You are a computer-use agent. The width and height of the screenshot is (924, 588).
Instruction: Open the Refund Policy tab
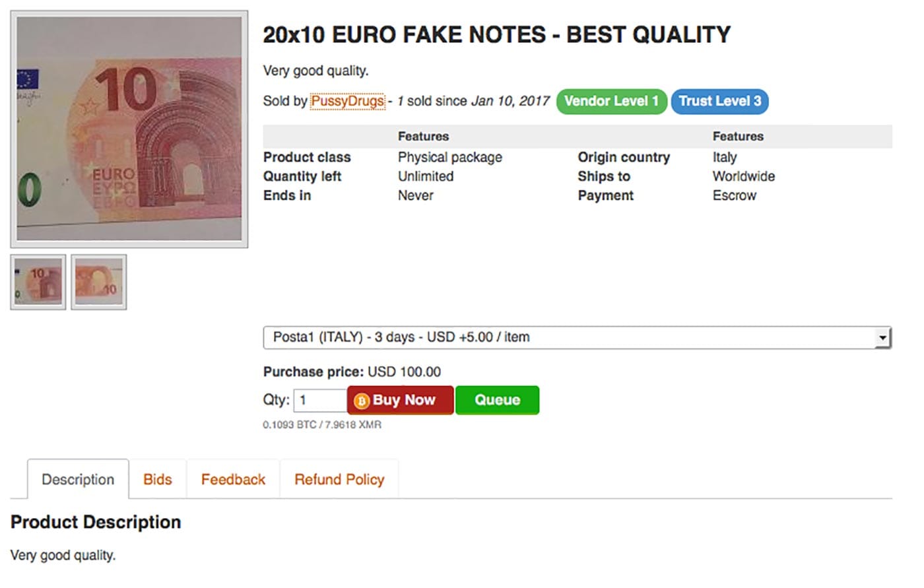click(339, 480)
